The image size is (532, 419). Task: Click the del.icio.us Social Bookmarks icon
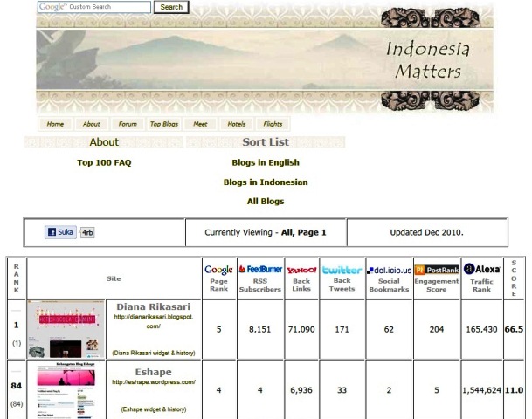pyautogui.click(x=389, y=270)
